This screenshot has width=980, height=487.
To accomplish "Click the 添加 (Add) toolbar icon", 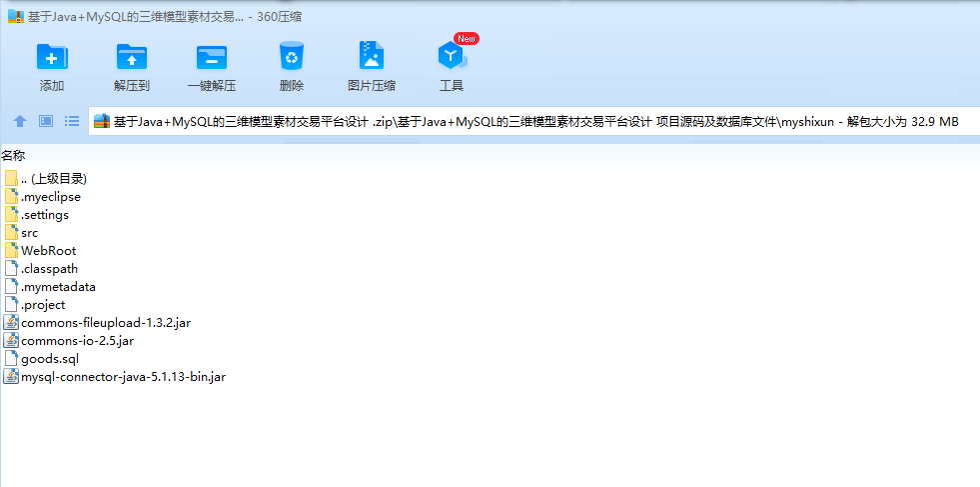I will click(52, 56).
